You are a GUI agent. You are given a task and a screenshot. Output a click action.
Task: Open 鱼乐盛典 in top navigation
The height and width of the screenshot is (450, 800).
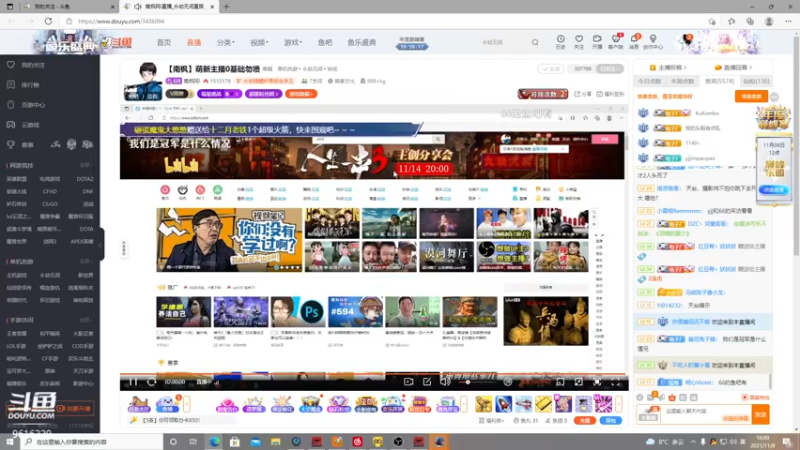362,42
